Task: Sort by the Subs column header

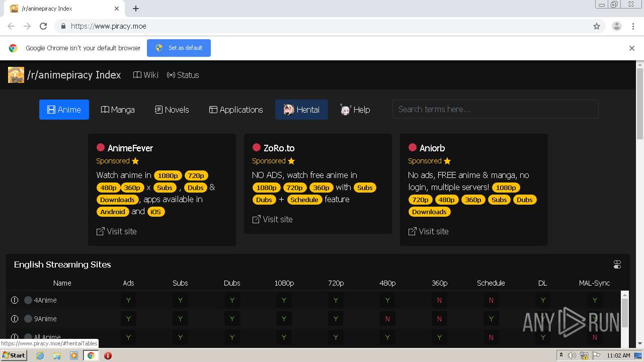Action: coord(180,283)
